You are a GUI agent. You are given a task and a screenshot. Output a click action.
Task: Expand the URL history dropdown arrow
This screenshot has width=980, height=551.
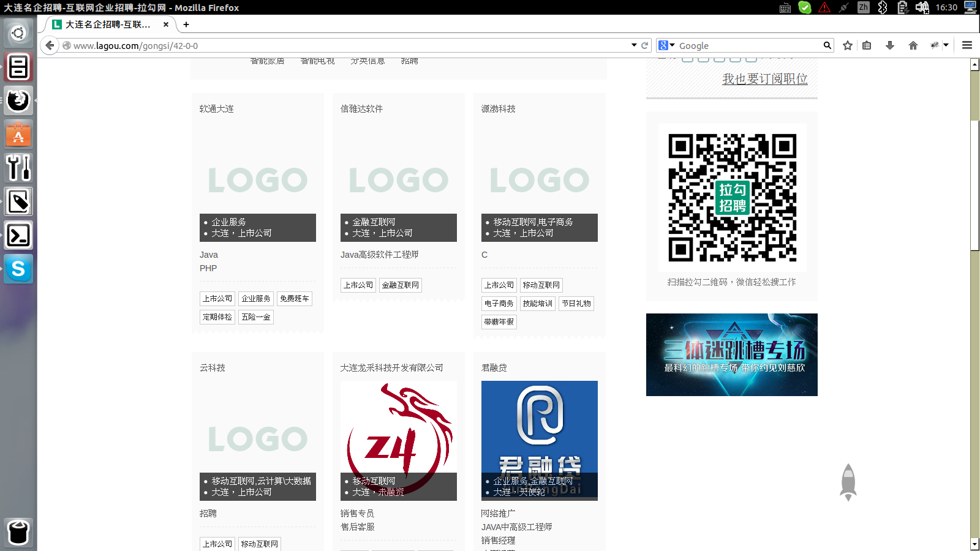(x=634, y=45)
